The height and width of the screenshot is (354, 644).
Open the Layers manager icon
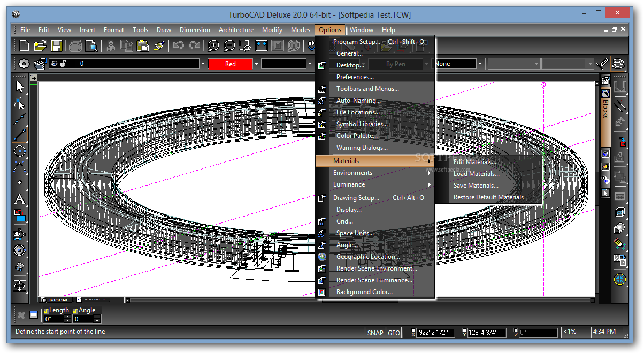pyautogui.click(x=40, y=64)
